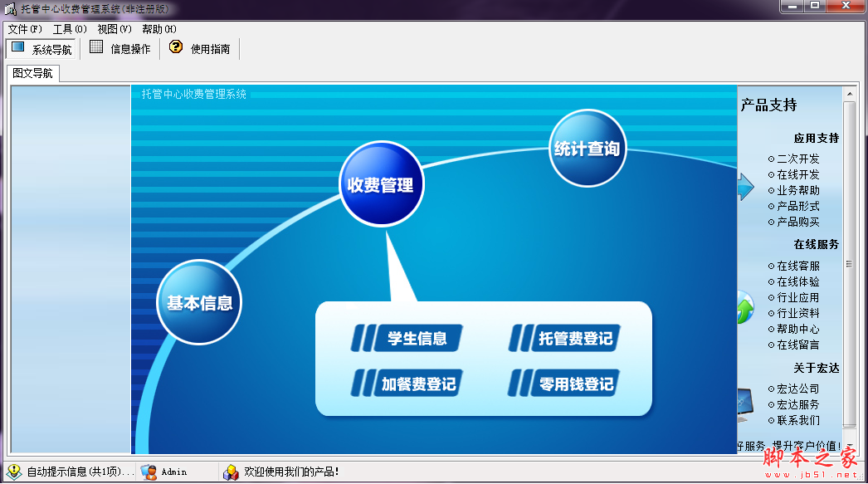868x484 pixels.
Task: Maximize the application window
Action: click(x=815, y=6)
